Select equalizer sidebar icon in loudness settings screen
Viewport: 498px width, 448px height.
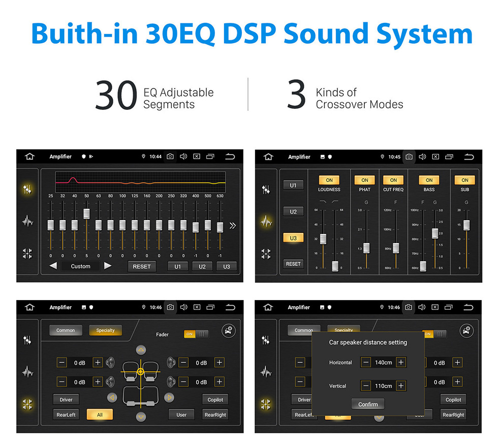(266, 190)
